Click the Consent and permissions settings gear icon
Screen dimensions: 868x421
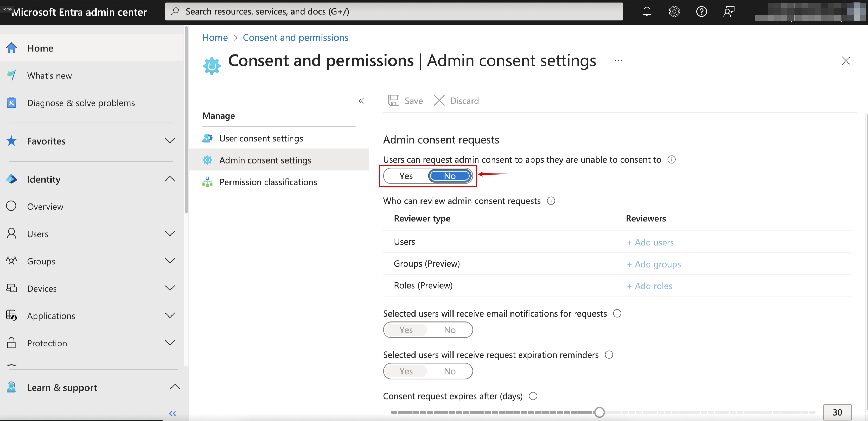212,61
